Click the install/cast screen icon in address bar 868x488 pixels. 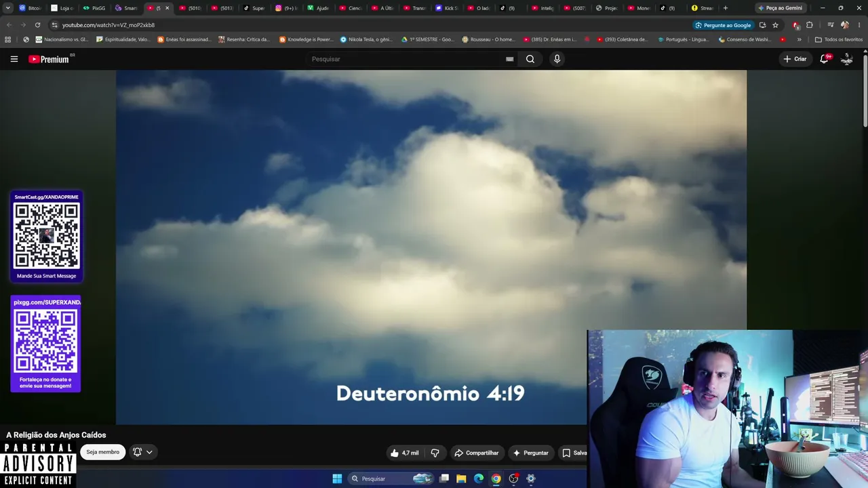pos(762,25)
